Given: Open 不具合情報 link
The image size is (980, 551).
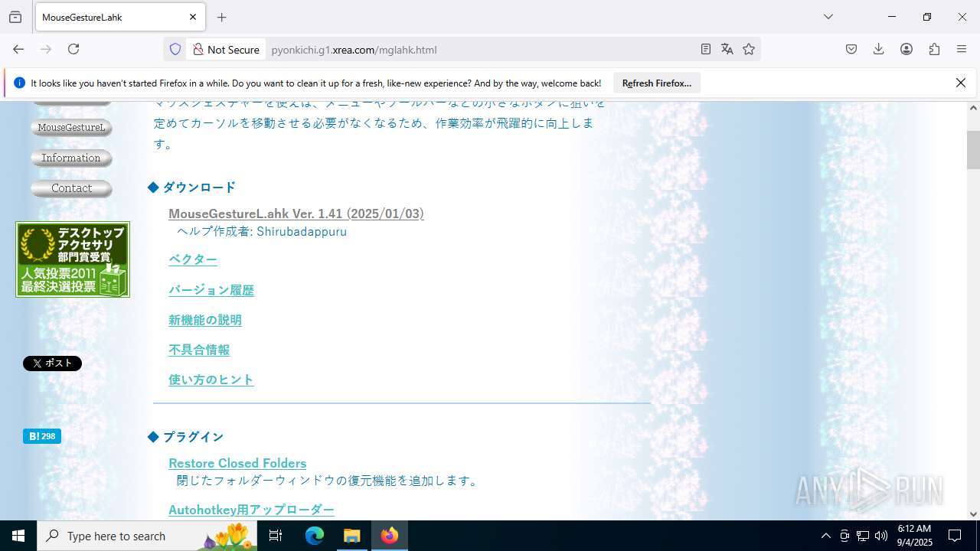Looking at the screenshot, I should (x=199, y=350).
